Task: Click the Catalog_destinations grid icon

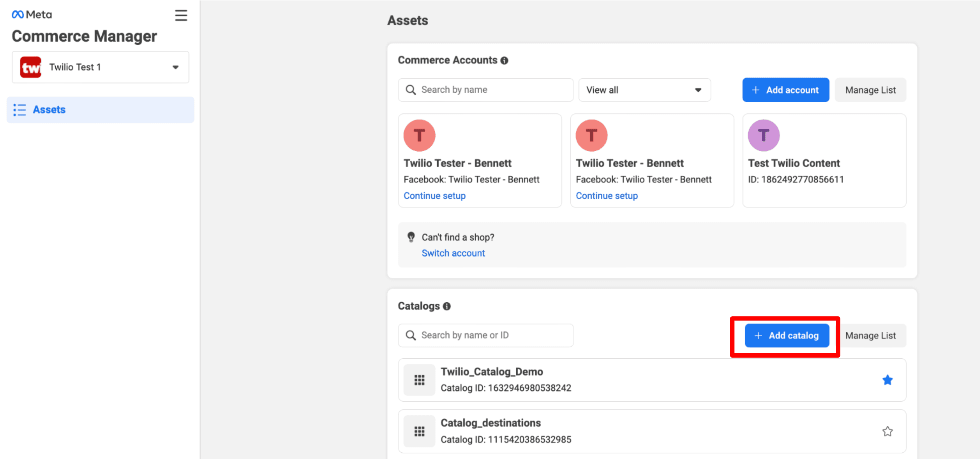Action: [419, 431]
